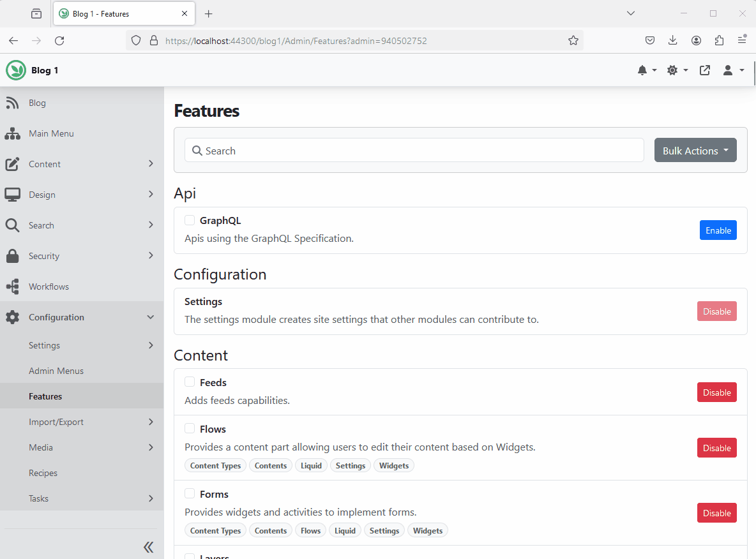Reload the page in the browser
The image size is (756, 559).
click(59, 40)
